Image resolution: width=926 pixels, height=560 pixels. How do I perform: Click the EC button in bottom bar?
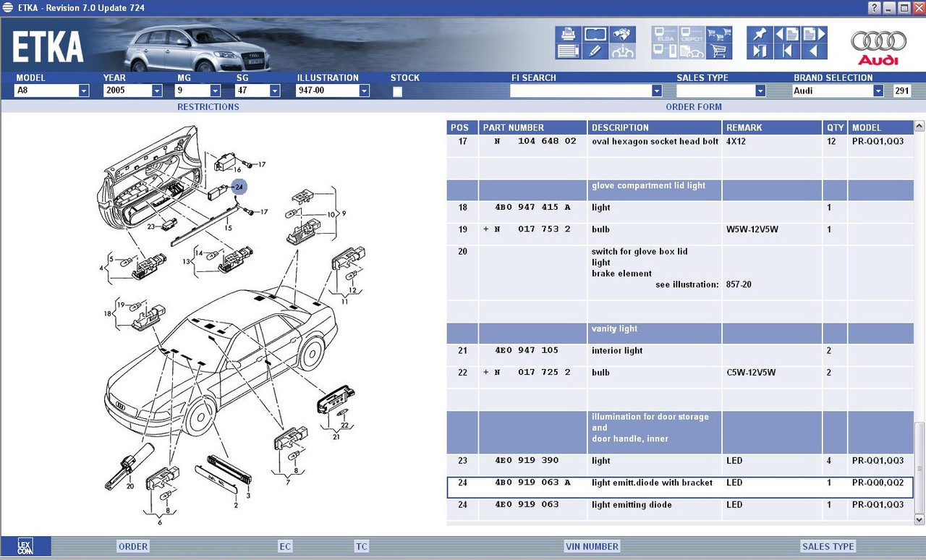(285, 546)
